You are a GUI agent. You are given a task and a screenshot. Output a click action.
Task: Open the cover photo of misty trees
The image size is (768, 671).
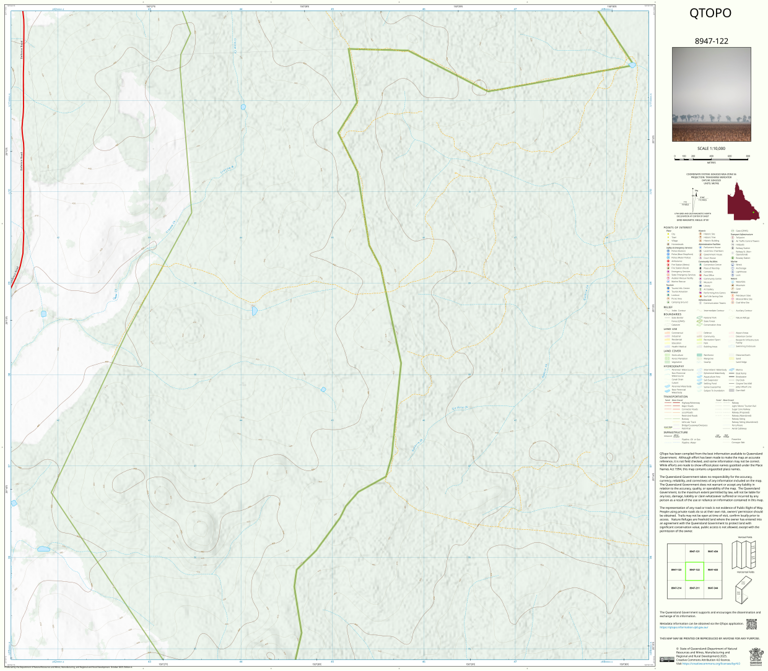tap(711, 95)
